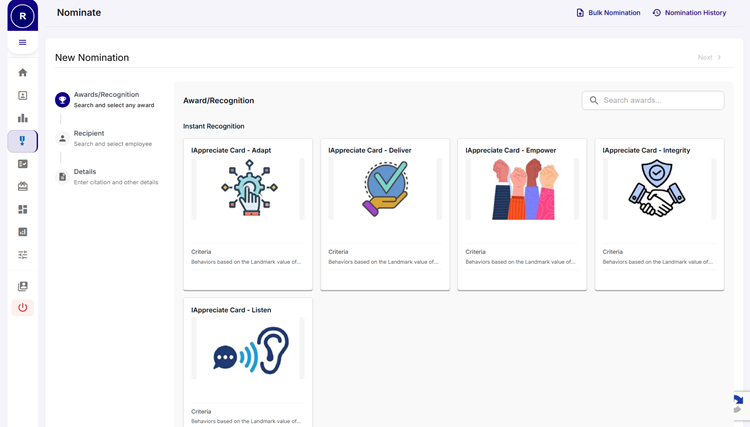Viewport: 750px width, 427px height.
Task: Select IAppreciate Card - Deliver title
Action: point(370,150)
